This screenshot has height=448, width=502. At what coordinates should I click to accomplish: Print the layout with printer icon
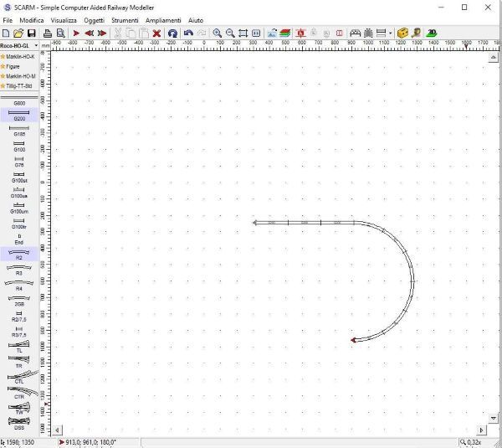[x=48, y=33]
